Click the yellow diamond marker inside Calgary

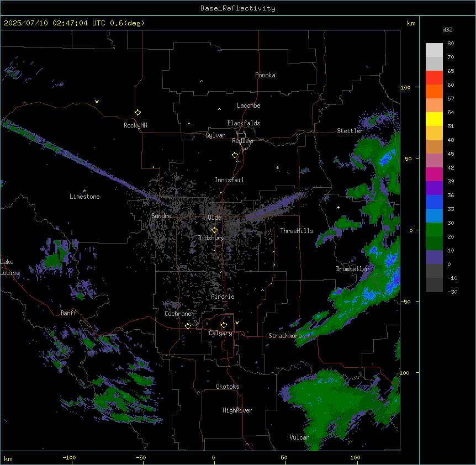pos(224,325)
